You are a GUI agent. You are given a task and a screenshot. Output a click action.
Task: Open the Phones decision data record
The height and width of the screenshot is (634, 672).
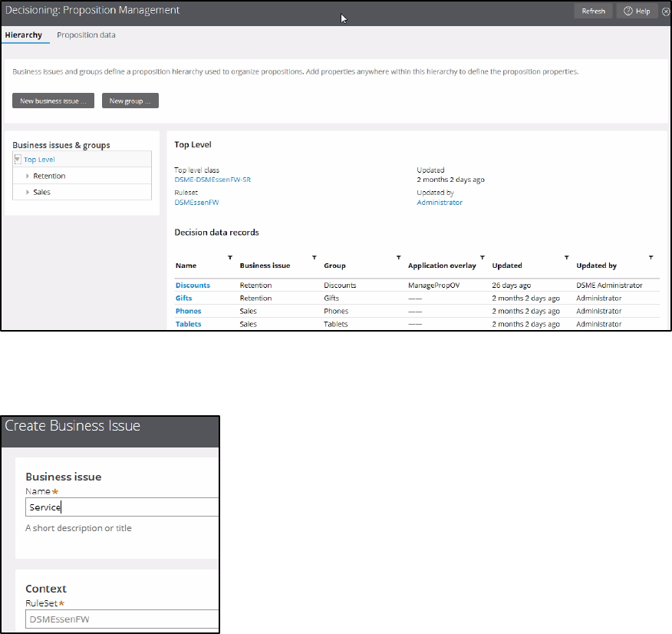pos(188,311)
